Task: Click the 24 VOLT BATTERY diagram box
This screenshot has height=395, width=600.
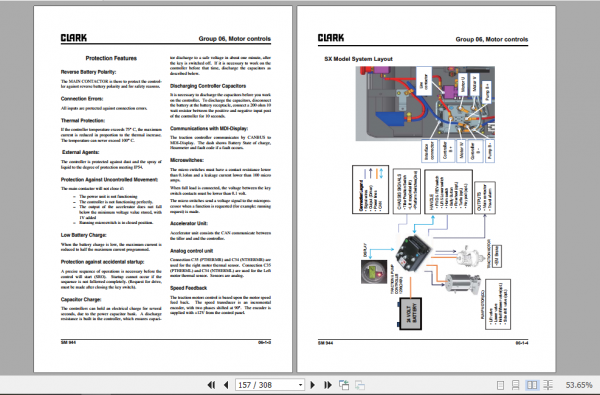Action: (x=411, y=314)
